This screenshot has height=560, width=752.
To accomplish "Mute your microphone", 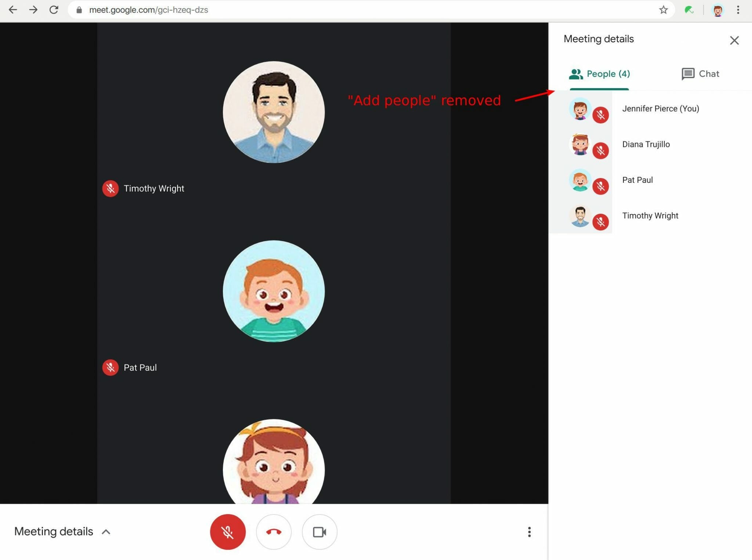I will pos(228,532).
